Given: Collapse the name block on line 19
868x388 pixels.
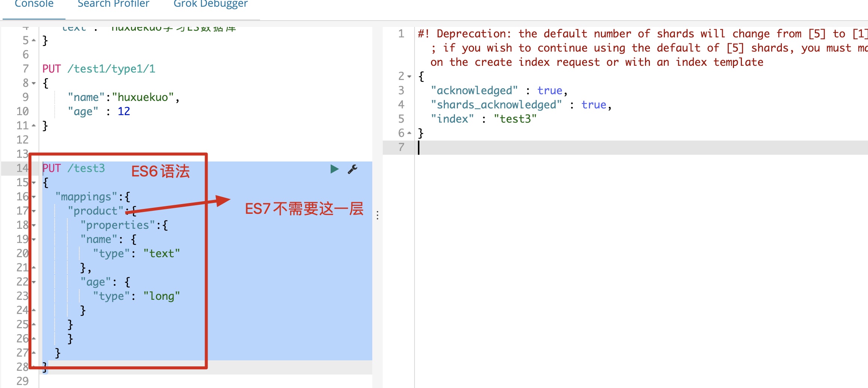Looking at the screenshot, I should coord(33,240).
